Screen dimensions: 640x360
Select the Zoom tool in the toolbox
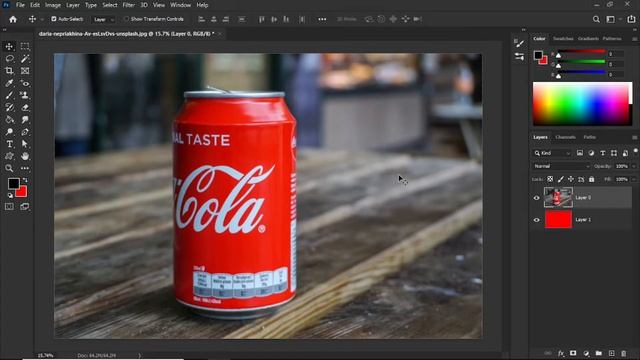pyautogui.click(x=9, y=168)
